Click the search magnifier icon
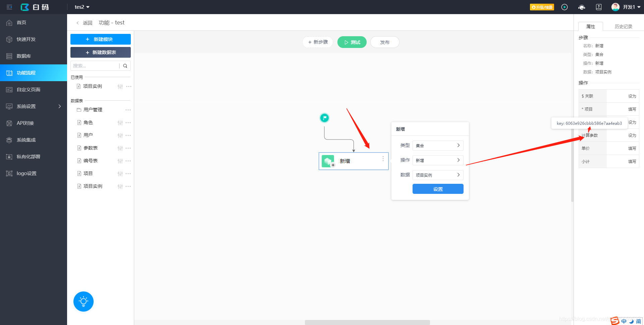The image size is (644, 325). point(125,66)
